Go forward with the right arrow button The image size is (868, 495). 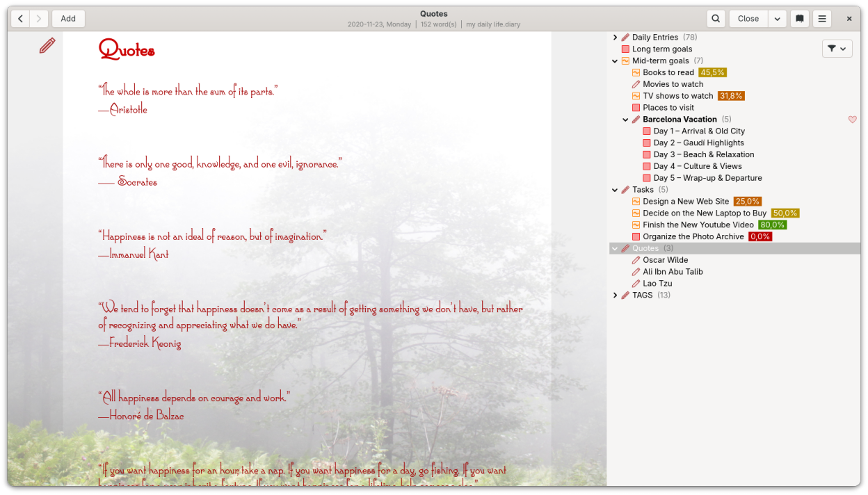[x=39, y=19]
